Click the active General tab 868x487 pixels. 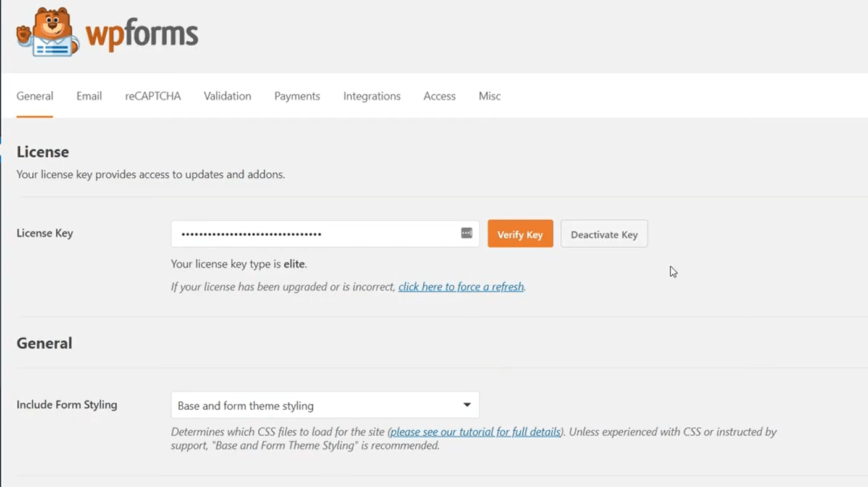pos(35,96)
